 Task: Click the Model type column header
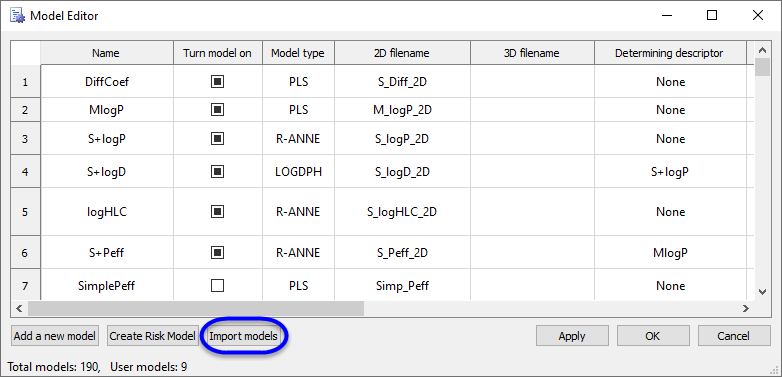298,53
